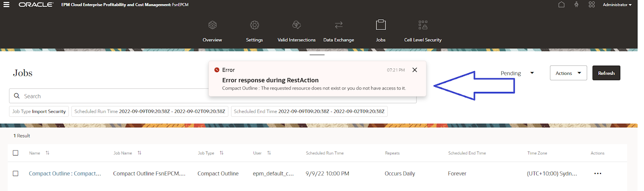Toggle the Compact Outline row checkbox
Viewport: 644px width, 191px height.
tap(16, 173)
